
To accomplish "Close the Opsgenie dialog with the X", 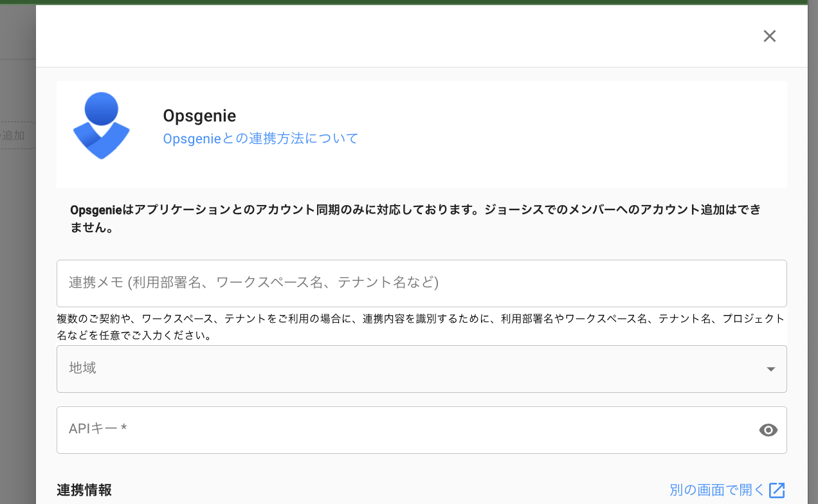I will tap(769, 36).
